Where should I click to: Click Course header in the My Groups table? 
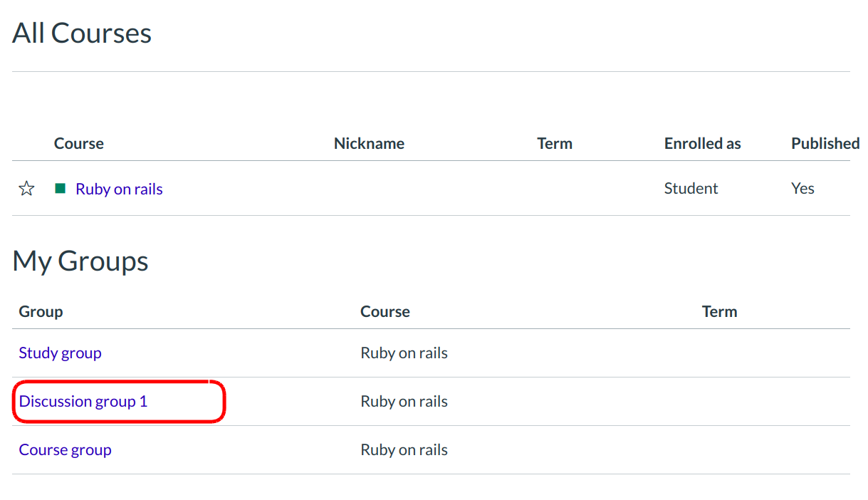tap(385, 312)
